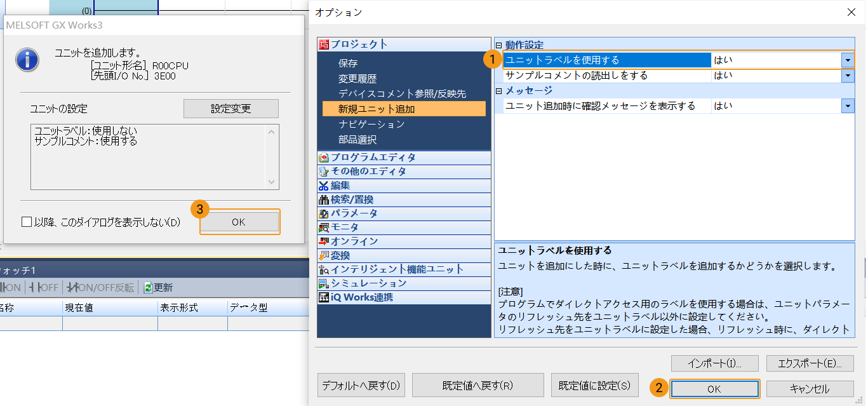This screenshot has width=868, height=406.
Task: Select 変更履歴 under プロジェクト
Action: point(357,79)
